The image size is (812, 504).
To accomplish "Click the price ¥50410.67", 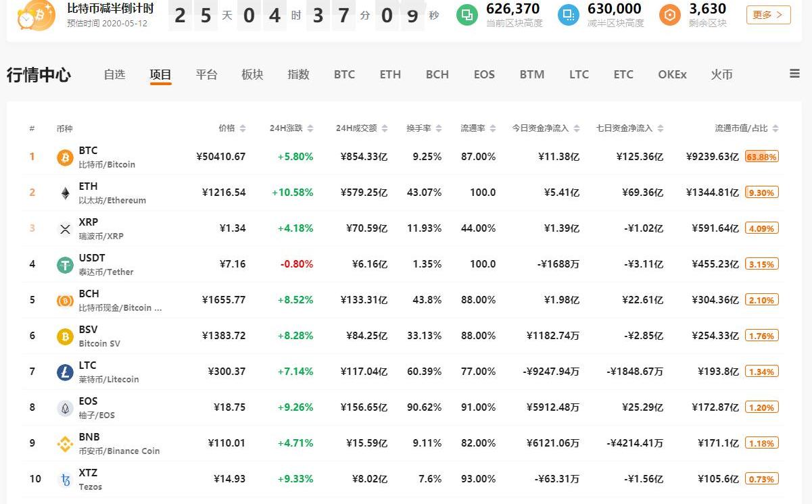I will (x=221, y=157).
